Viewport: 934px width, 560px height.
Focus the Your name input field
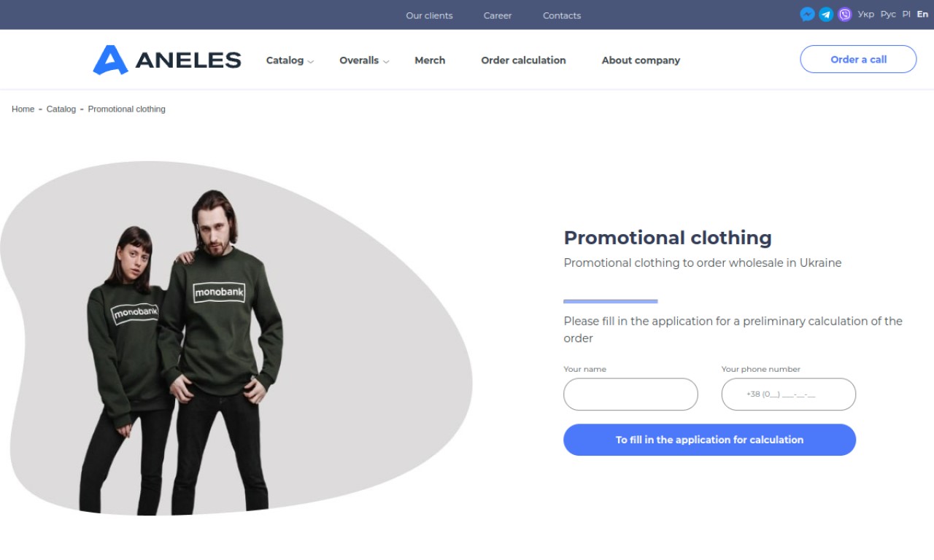(x=630, y=394)
